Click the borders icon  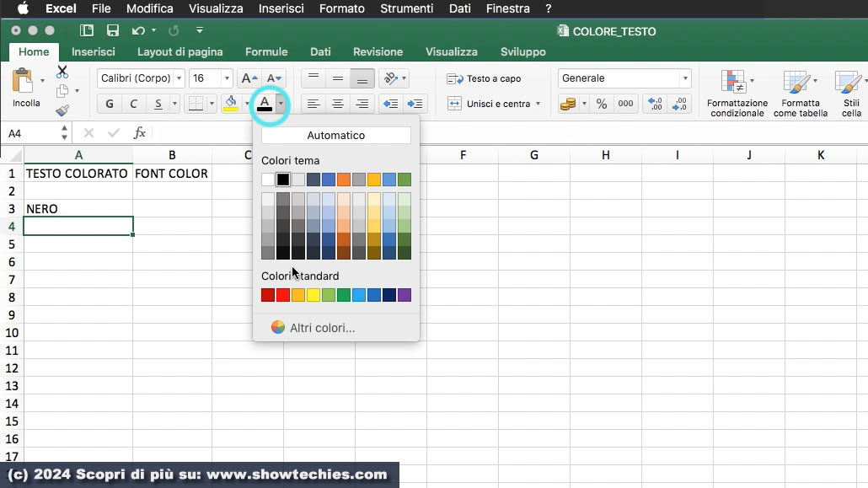point(196,104)
